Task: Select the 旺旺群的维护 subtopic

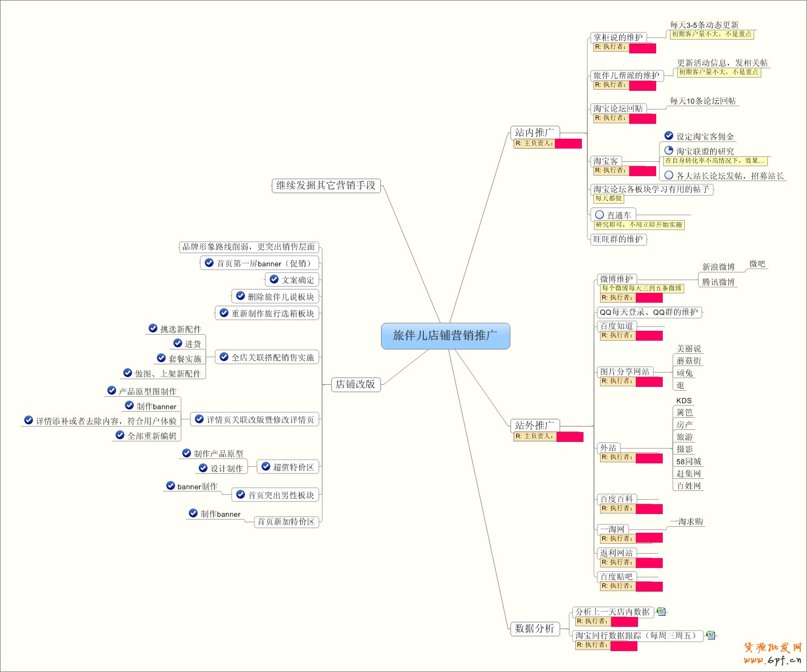Action: pyautogui.click(x=618, y=239)
